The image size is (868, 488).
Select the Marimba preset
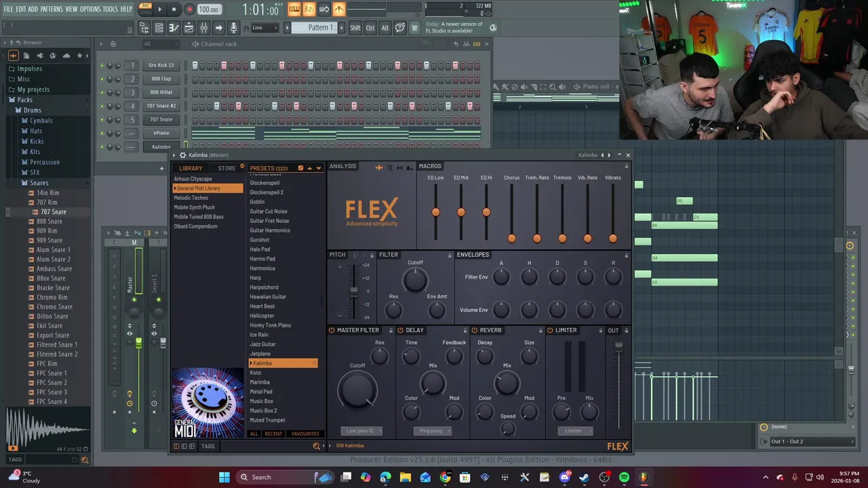click(260, 382)
